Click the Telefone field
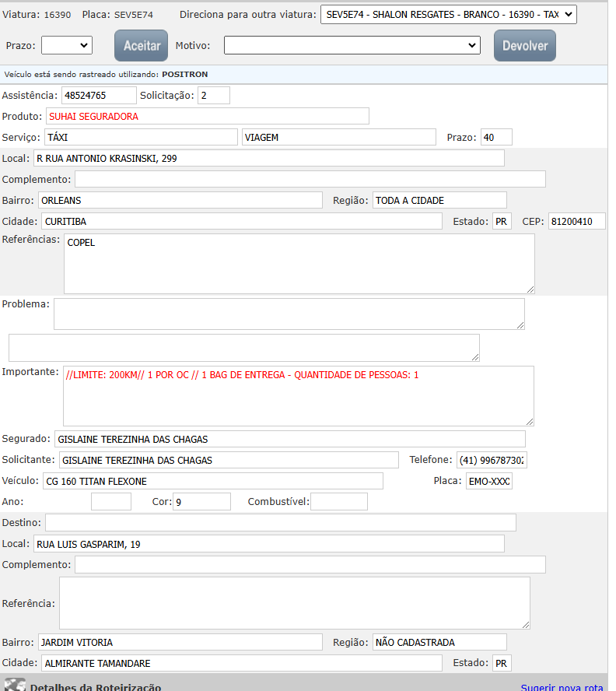The width and height of the screenshot is (616, 691). pyautogui.click(x=491, y=460)
